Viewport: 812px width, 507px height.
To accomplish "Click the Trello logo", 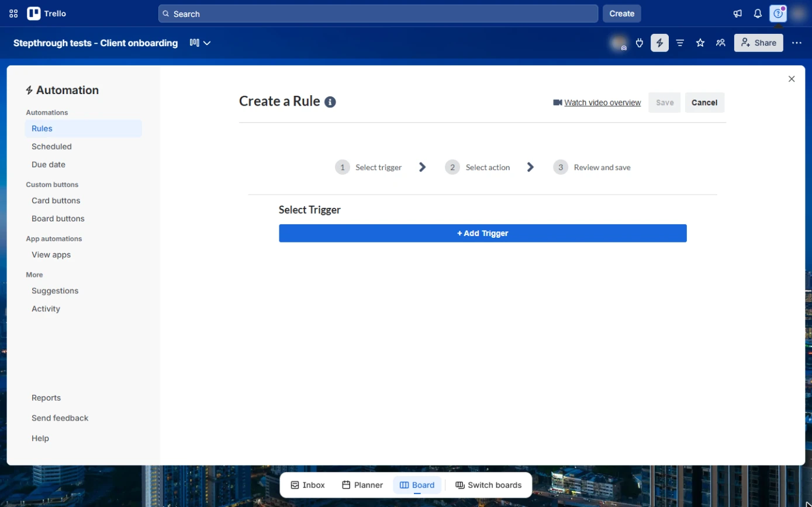I will tap(46, 13).
